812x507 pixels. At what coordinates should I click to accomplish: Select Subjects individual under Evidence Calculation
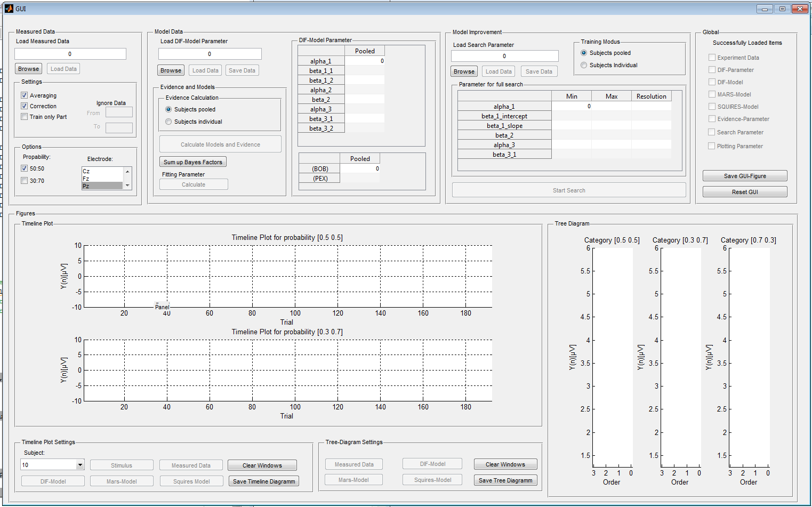(x=169, y=122)
